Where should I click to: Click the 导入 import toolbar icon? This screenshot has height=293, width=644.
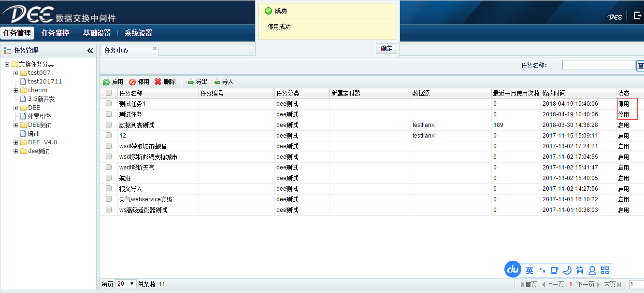[217, 82]
